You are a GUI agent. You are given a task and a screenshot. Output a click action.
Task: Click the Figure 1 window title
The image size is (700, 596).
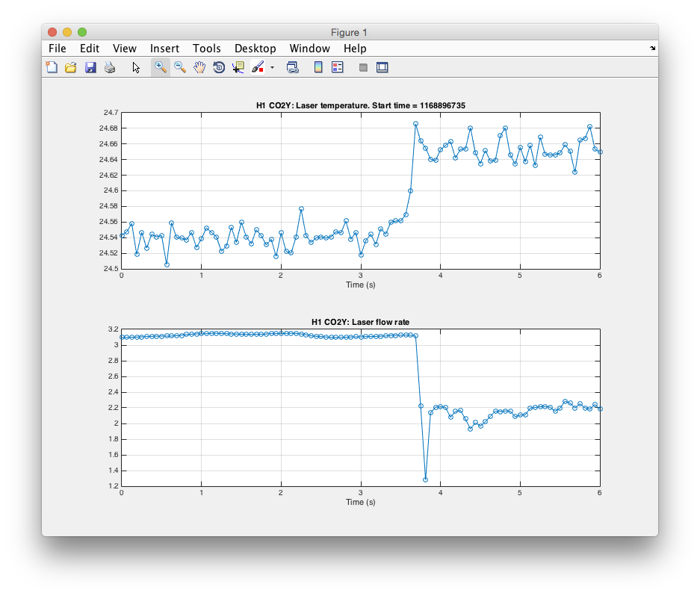(x=349, y=33)
